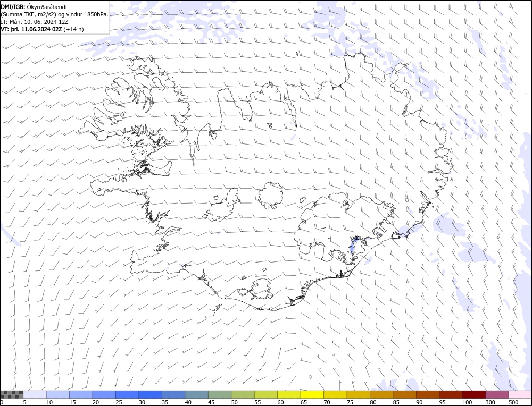The height and width of the screenshot is (406, 532).
Task: Click the 75–80 amber legend swatch
Action: click(358, 394)
